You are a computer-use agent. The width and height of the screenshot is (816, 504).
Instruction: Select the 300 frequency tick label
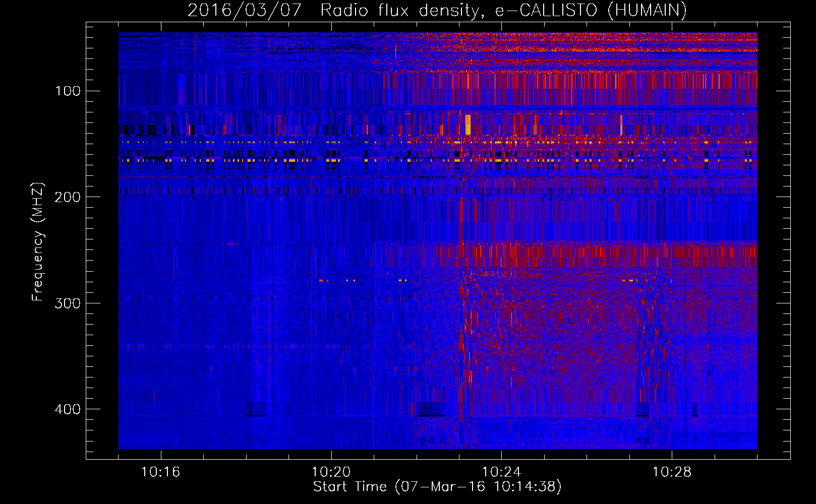pyautogui.click(x=68, y=303)
